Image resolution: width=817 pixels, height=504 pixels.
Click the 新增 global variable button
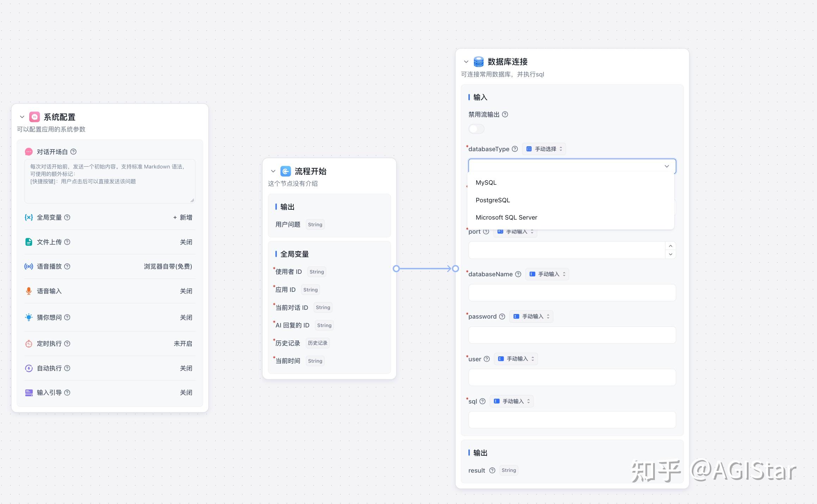pyautogui.click(x=183, y=217)
